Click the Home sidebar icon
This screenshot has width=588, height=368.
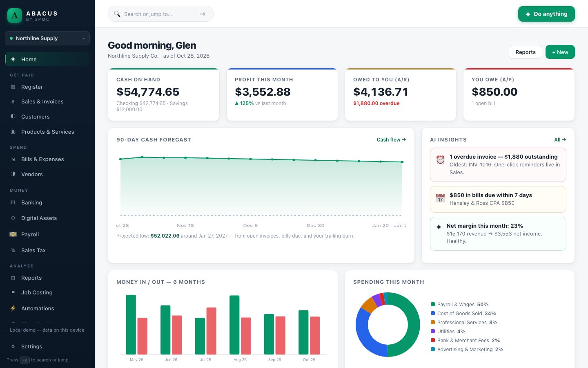click(13, 59)
